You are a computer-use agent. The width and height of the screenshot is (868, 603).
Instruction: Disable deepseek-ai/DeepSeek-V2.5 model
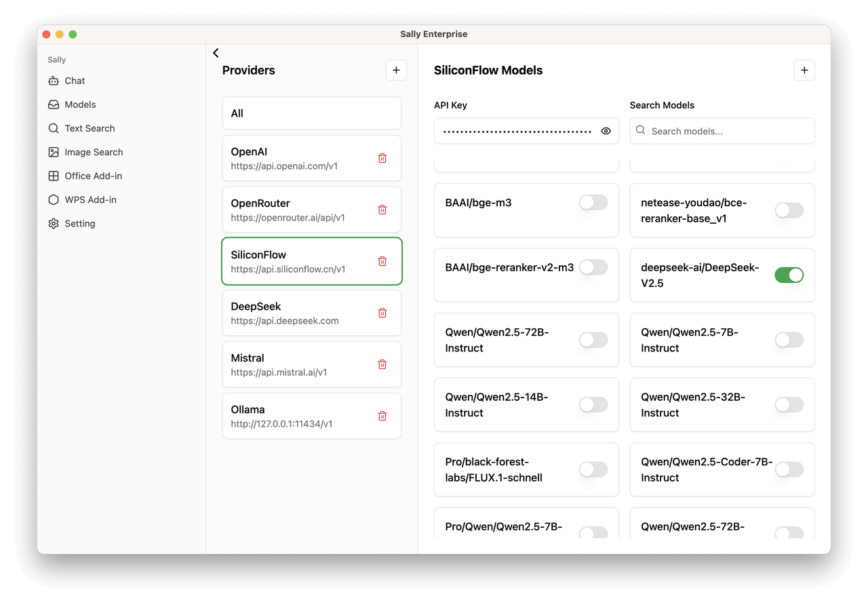point(789,275)
